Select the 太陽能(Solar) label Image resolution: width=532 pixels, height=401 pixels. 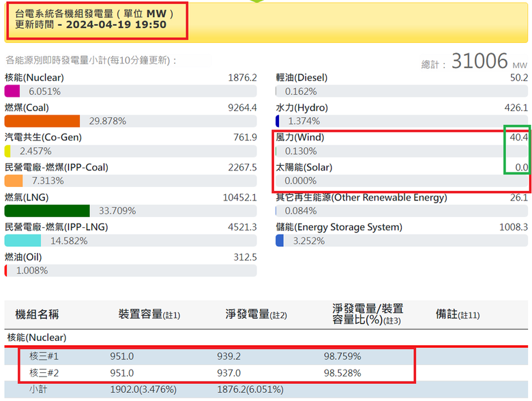coord(304,167)
